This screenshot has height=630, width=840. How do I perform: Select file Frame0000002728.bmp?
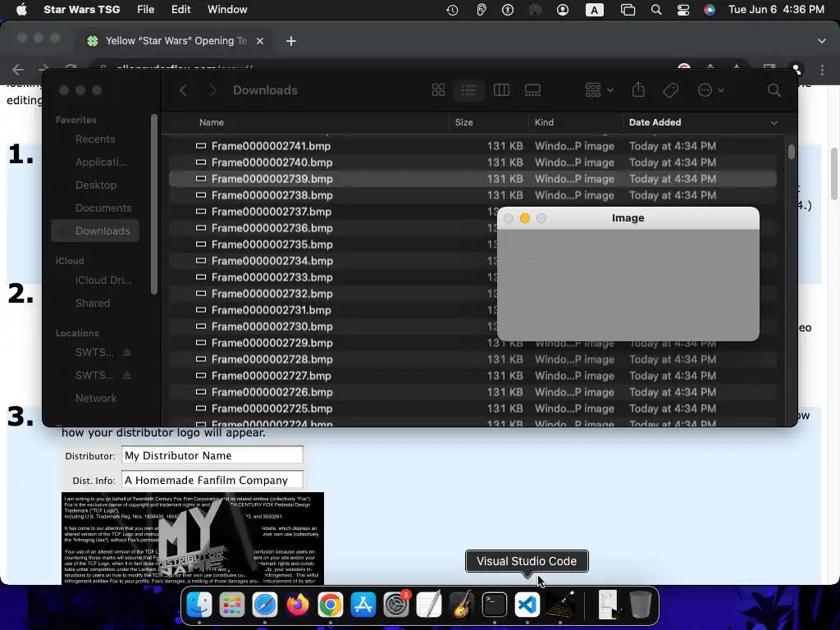472,359
